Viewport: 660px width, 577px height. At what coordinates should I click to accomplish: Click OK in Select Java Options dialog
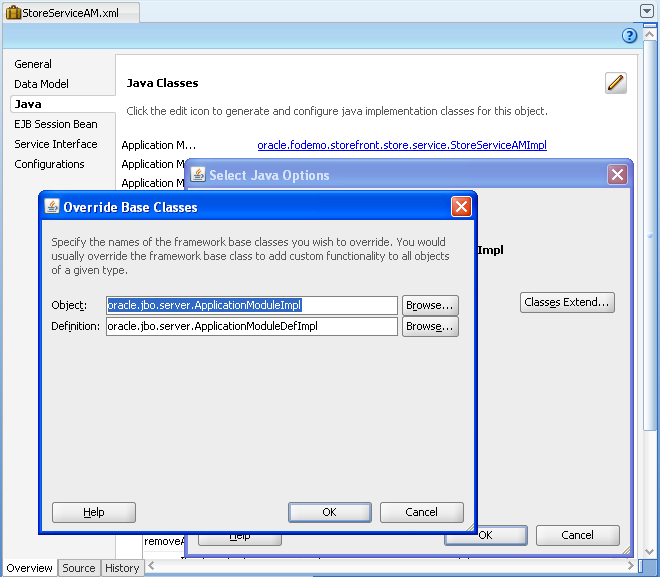pyautogui.click(x=501, y=535)
